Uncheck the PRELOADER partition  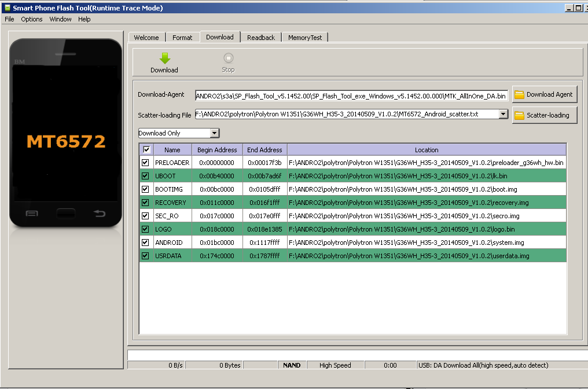click(145, 163)
